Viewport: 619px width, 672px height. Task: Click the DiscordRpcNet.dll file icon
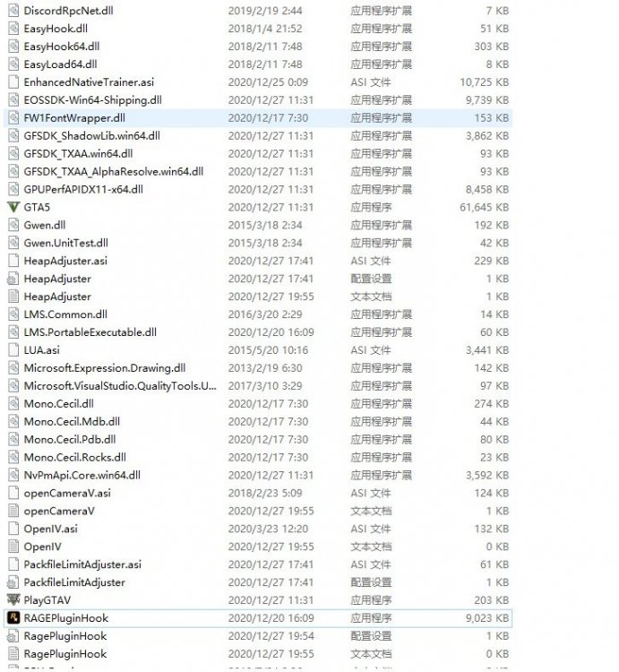(x=13, y=11)
